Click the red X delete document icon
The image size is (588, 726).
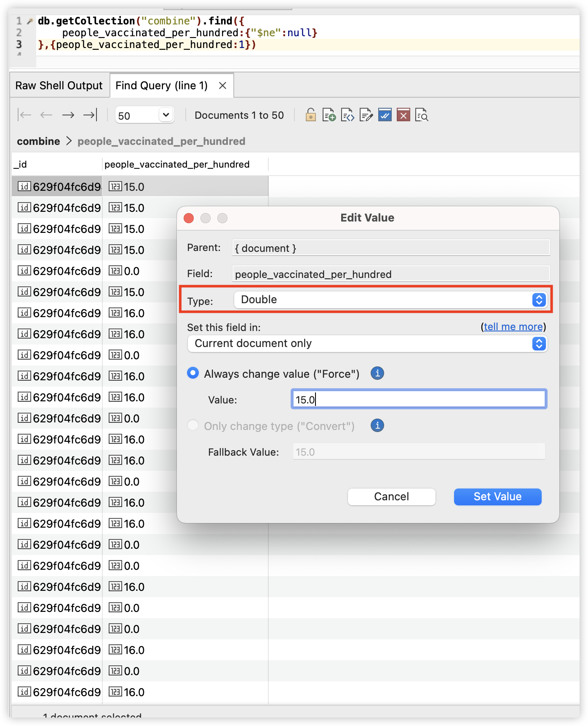click(403, 115)
